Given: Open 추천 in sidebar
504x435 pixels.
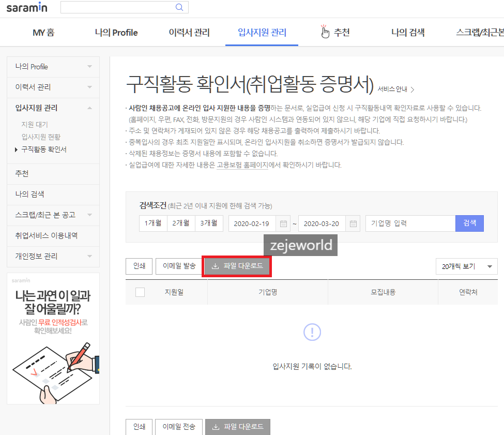Looking at the screenshot, I should [x=53, y=174].
